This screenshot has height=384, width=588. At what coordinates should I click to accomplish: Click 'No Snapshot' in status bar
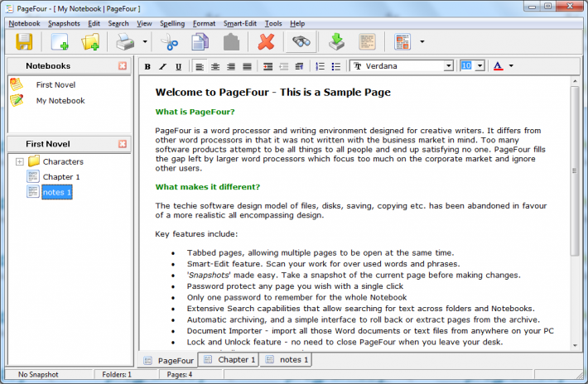click(38, 374)
